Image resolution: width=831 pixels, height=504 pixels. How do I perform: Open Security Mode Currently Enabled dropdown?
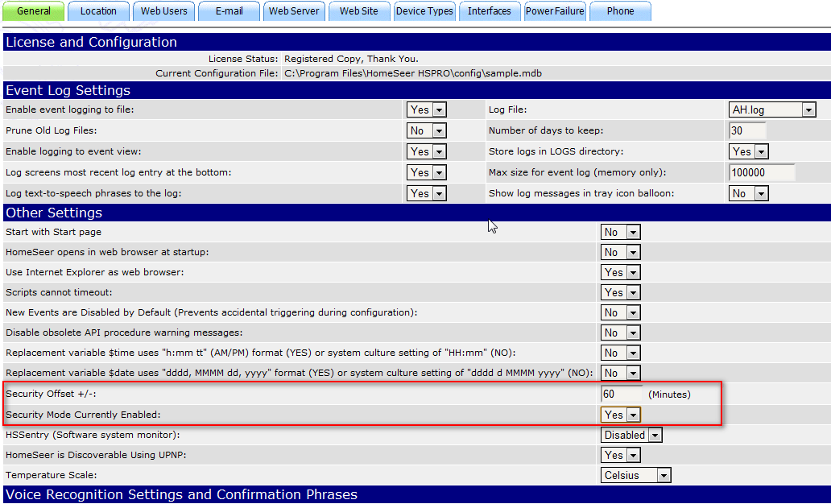pyautogui.click(x=621, y=415)
